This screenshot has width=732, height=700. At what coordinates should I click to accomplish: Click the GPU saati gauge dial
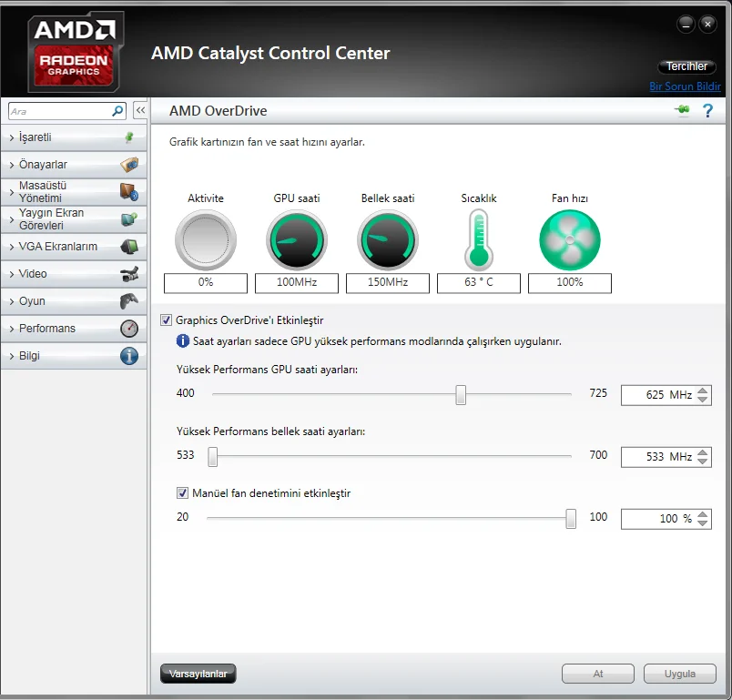click(x=297, y=240)
